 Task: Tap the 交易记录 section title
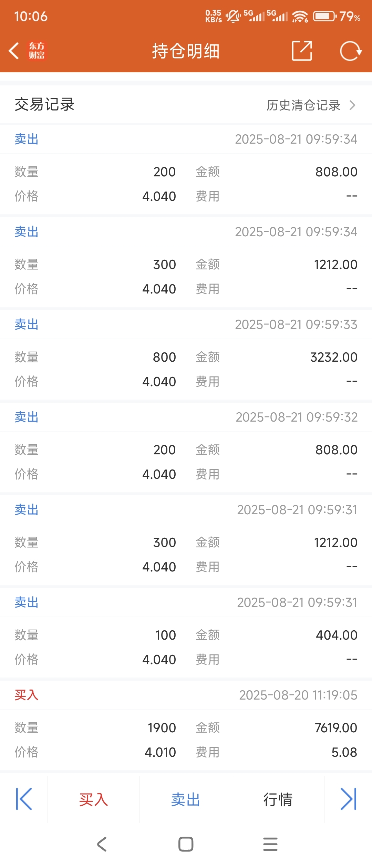coord(44,104)
